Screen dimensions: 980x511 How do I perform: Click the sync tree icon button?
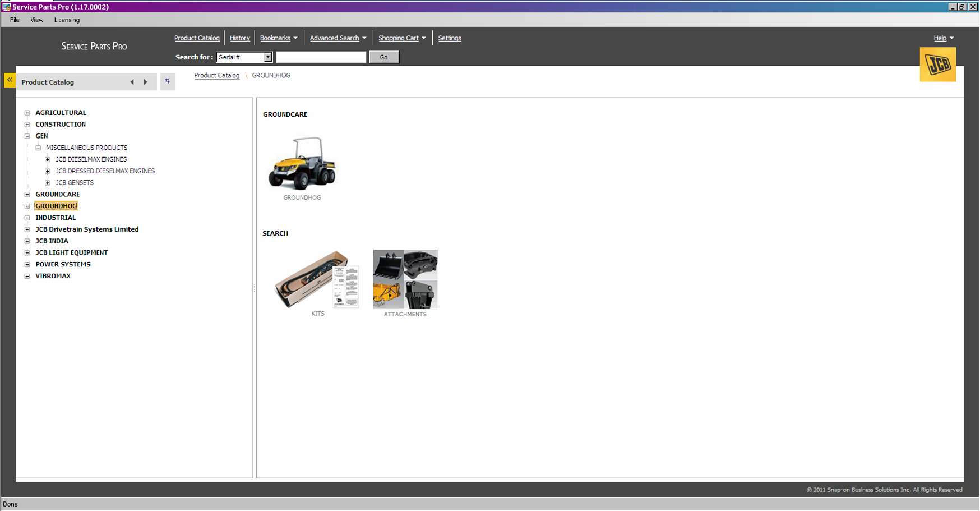click(x=167, y=81)
